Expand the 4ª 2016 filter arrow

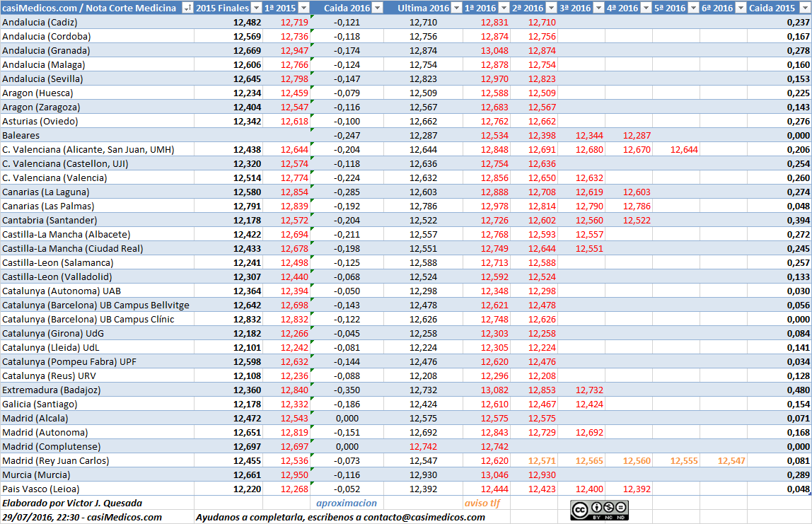646,8
